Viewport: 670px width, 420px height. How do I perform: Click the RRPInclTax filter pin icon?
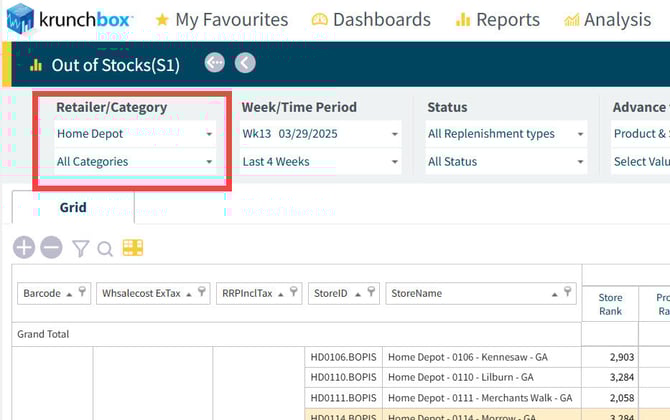(294, 292)
